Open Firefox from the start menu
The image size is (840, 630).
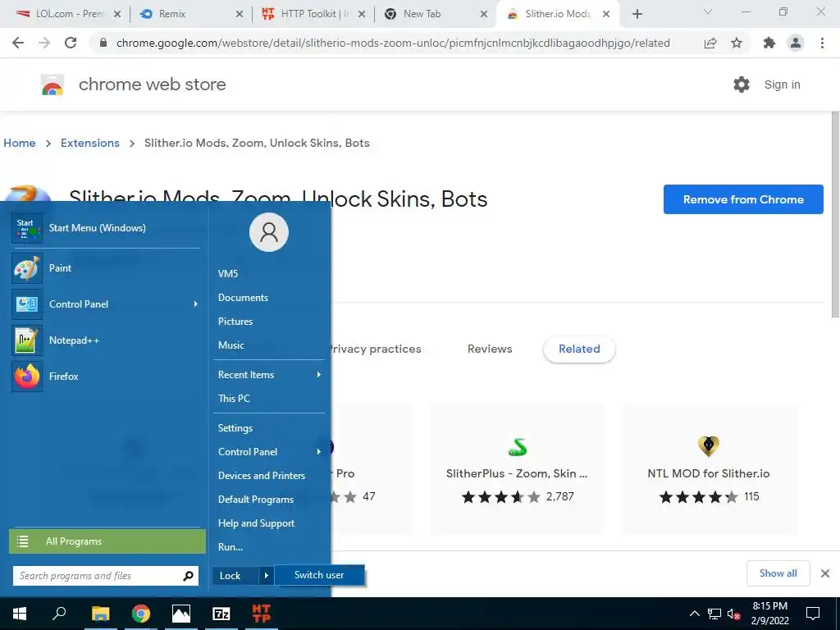point(106,376)
